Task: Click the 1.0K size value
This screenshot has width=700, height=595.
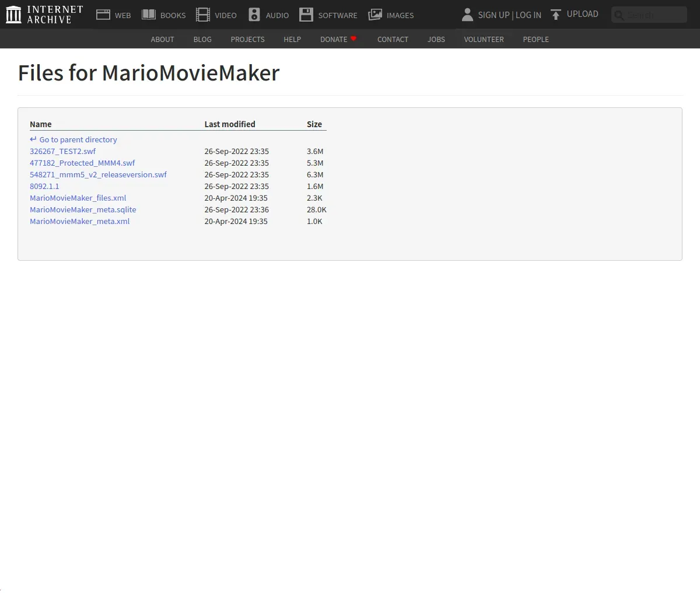Action: pyautogui.click(x=314, y=221)
